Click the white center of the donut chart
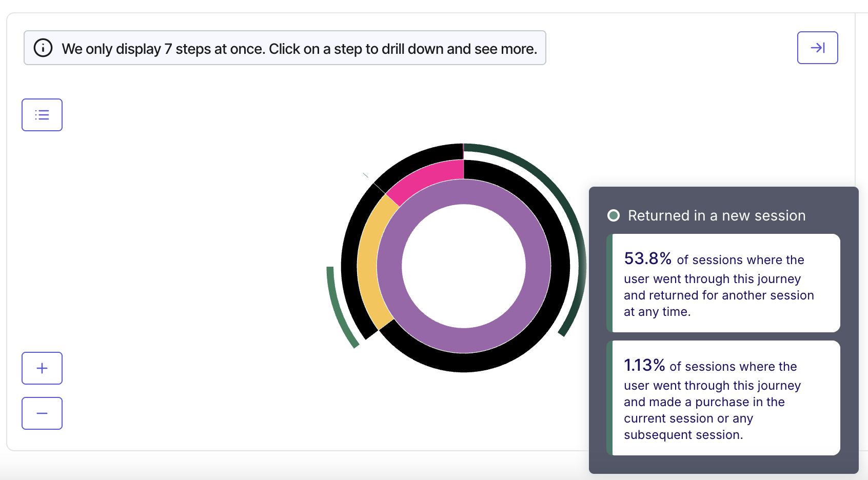Screen dimensions: 868x480 [464, 266]
